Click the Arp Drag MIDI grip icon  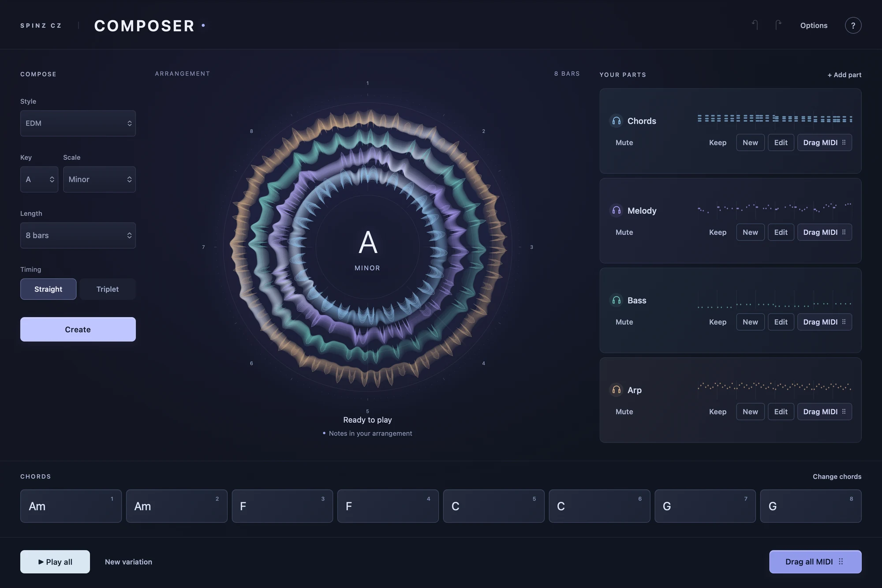point(844,412)
